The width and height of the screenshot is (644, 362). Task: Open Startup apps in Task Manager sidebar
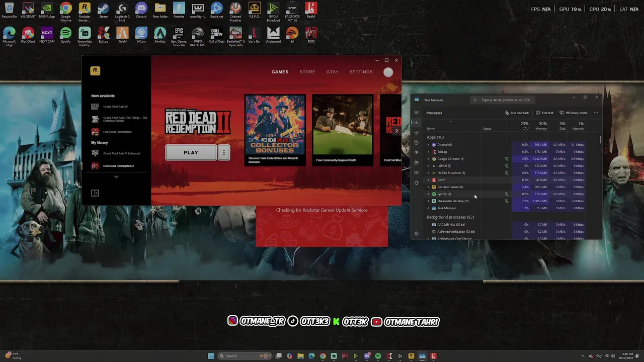click(416, 152)
